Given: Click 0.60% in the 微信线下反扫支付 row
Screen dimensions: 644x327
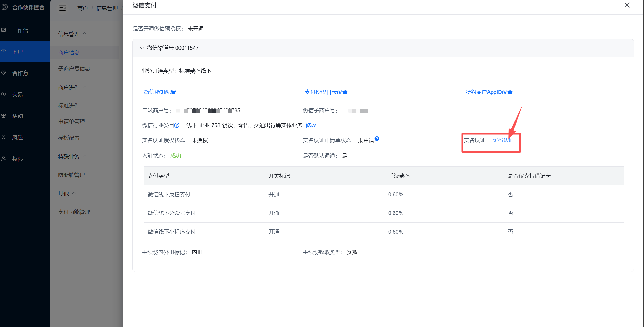Looking at the screenshot, I should (396, 195).
